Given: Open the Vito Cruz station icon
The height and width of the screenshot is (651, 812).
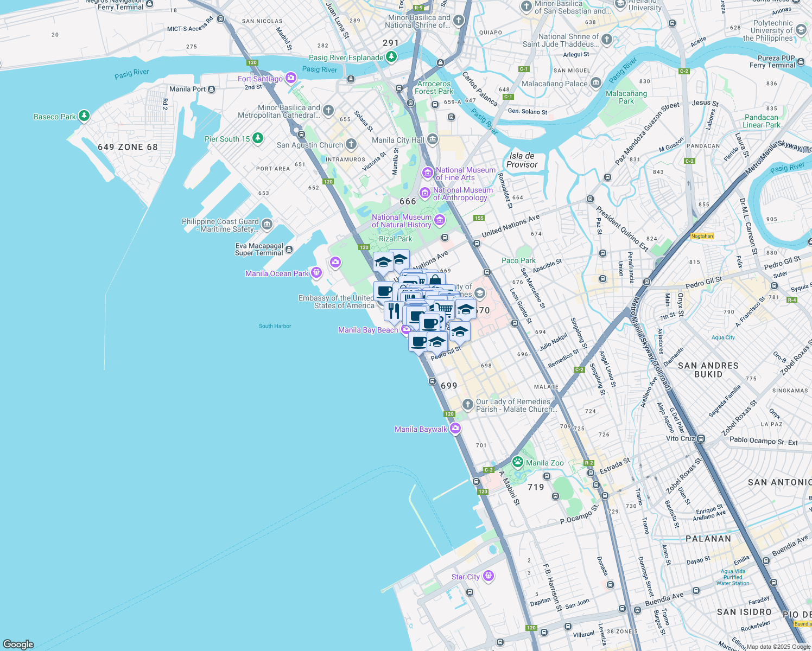Looking at the screenshot, I should pos(701,438).
